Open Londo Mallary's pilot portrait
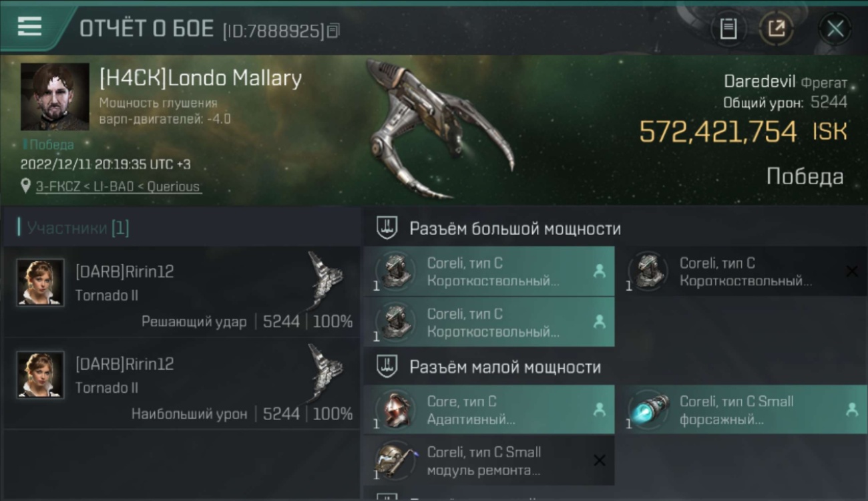The height and width of the screenshot is (501, 868). coord(55,97)
